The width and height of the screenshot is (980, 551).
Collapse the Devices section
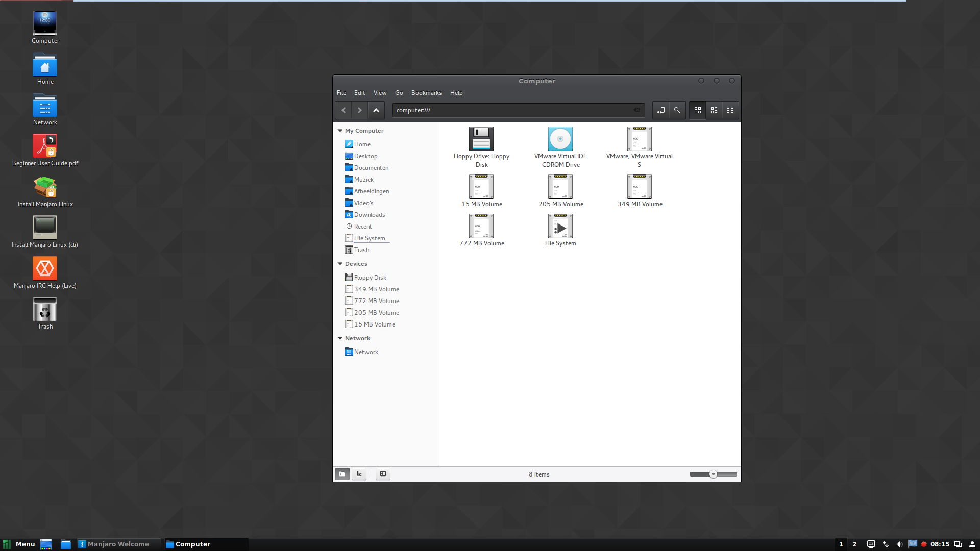coord(340,264)
